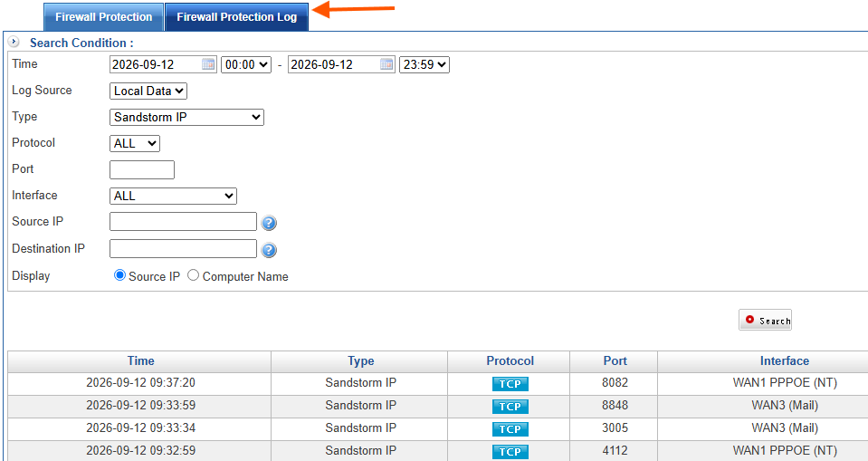Click the Source IP help question icon

269,223
